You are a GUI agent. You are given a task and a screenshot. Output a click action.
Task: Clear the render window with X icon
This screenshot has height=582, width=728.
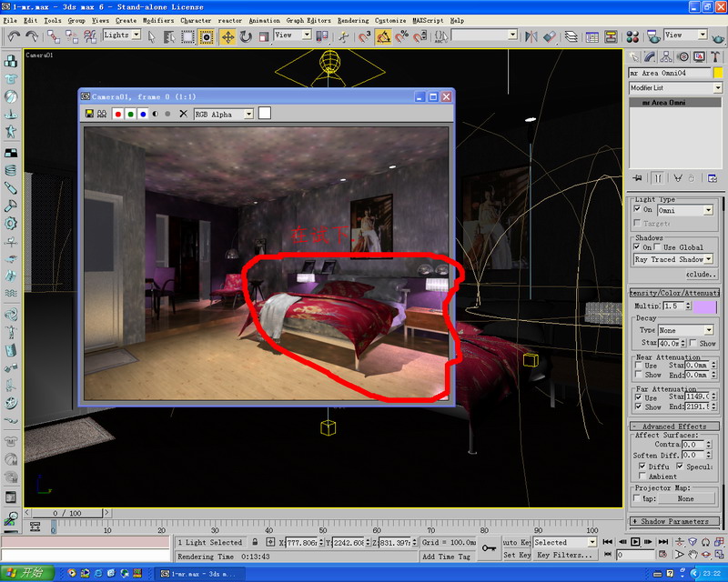pyautogui.click(x=184, y=114)
